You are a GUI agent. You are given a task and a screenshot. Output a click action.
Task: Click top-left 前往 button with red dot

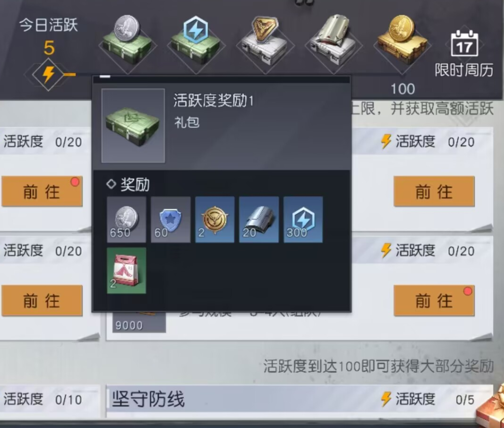[x=42, y=192]
